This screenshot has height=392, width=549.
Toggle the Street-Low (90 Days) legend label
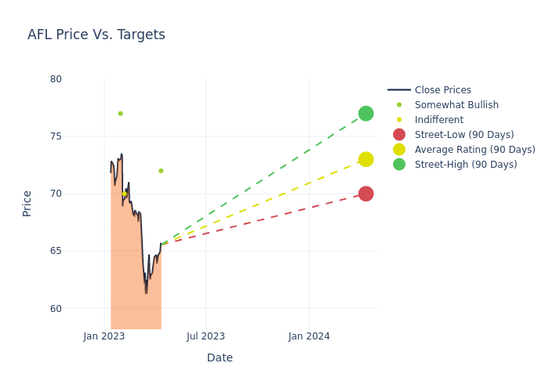(464, 135)
